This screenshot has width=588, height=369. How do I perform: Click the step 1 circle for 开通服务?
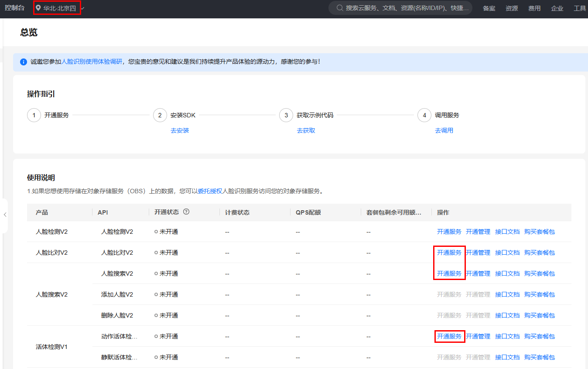pos(34,115)
